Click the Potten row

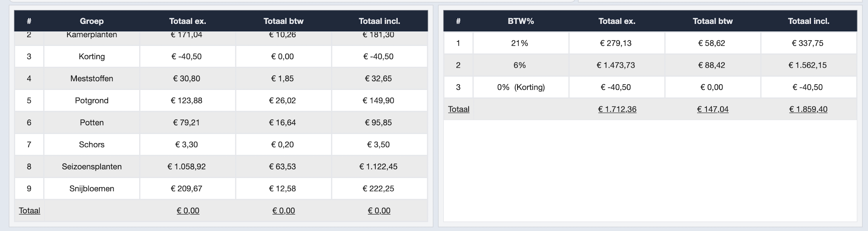[91, 123]
